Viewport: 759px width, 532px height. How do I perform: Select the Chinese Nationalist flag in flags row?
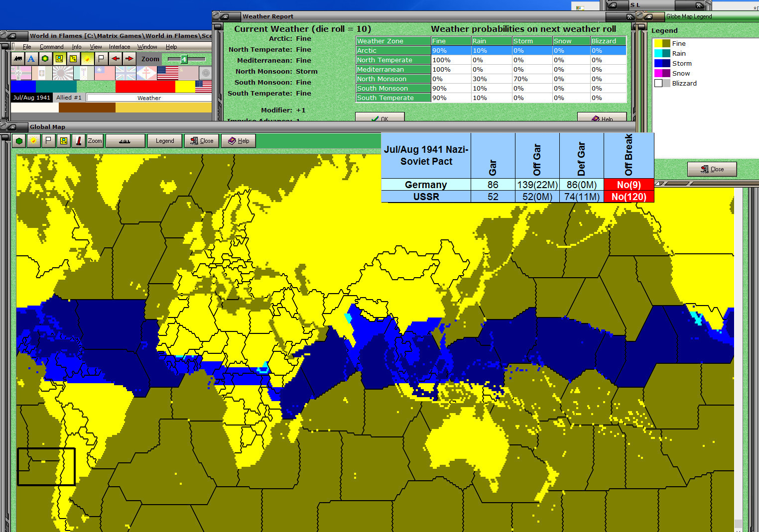[105, 73]
